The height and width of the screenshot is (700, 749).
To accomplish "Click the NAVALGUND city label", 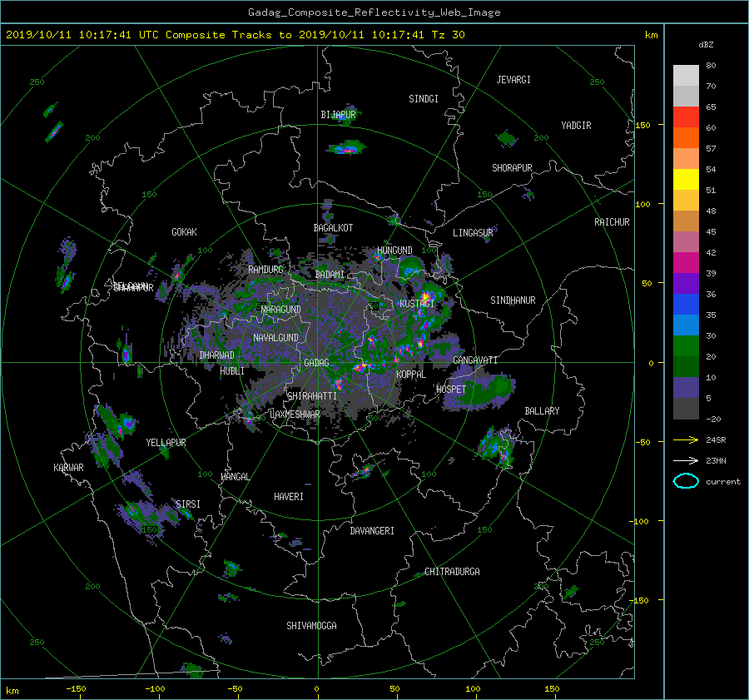I will click(275, 338).
